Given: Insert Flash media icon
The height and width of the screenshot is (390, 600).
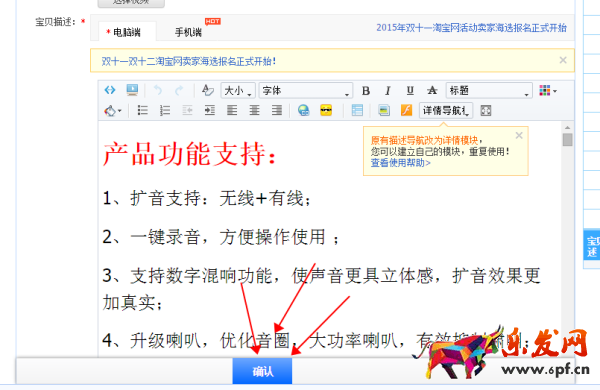Looking at the screenshot, I should click(x=406, y=111).
